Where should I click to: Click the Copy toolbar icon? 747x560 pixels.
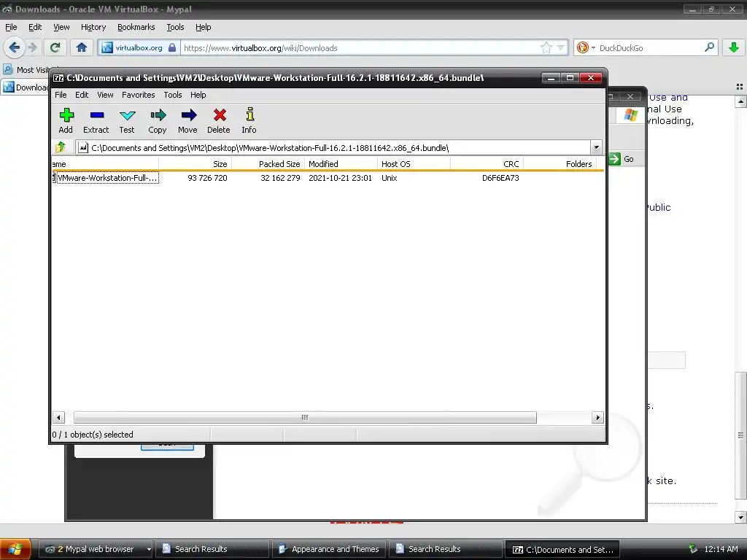tap(158, 120)
